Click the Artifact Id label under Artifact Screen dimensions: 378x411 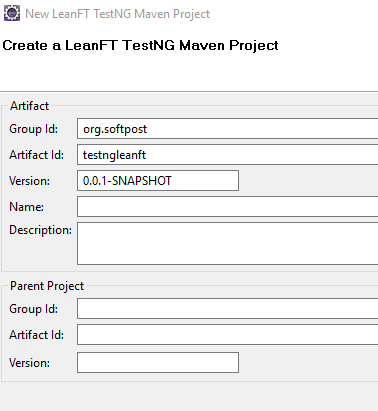tap(36, 155)
